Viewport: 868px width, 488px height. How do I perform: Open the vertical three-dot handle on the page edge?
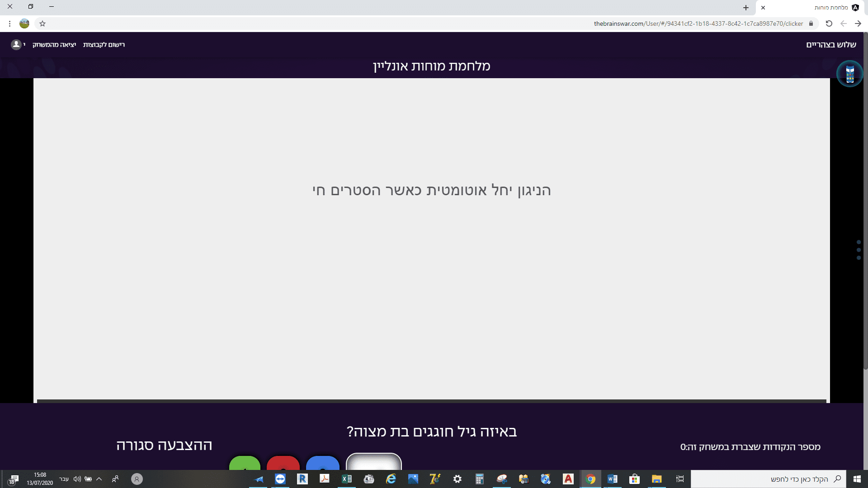click(858, 250)
